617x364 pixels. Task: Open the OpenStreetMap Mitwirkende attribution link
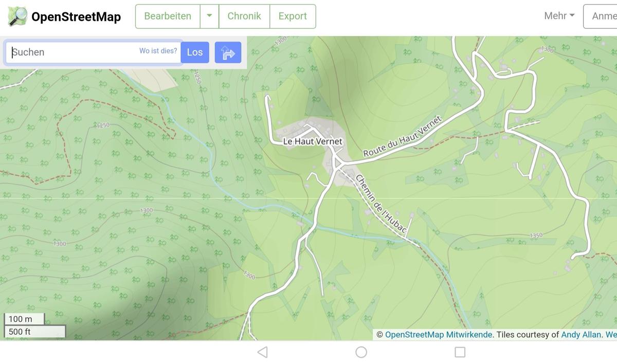pyautogui.click(x=439, y=335)
